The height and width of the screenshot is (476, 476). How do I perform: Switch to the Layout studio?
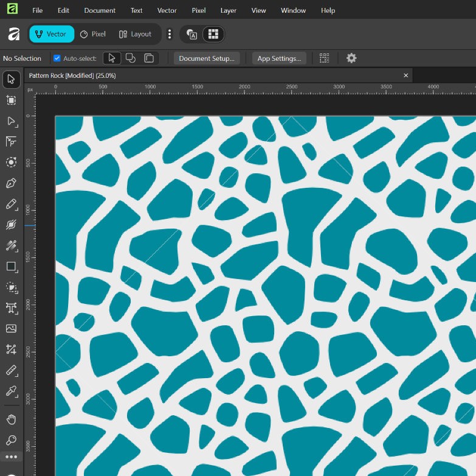135,34
